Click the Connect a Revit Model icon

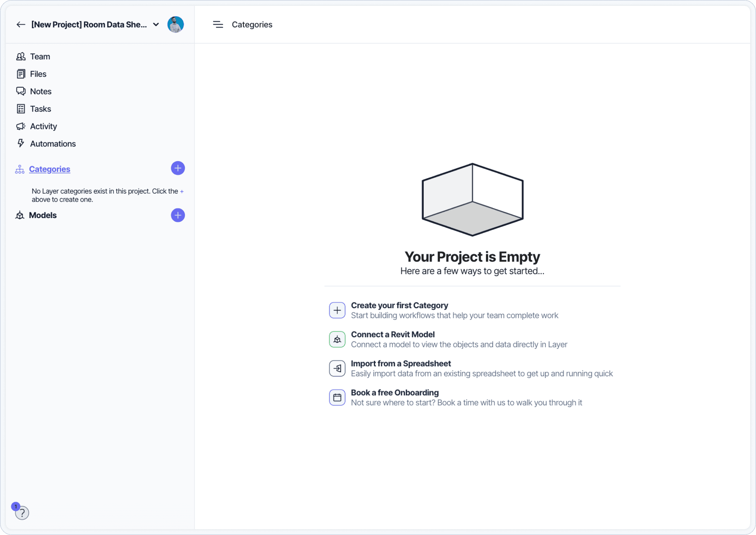click(x=337, y=339)
